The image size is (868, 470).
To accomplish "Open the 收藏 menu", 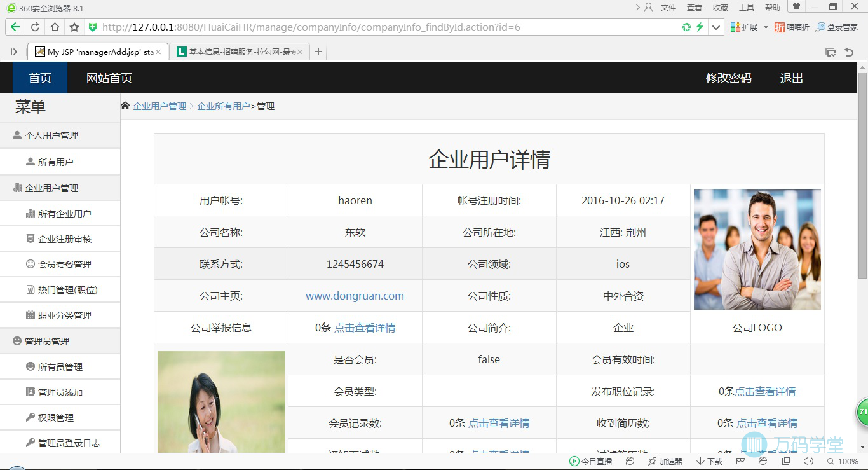I will pyautogui.click(x=721, y=8).
